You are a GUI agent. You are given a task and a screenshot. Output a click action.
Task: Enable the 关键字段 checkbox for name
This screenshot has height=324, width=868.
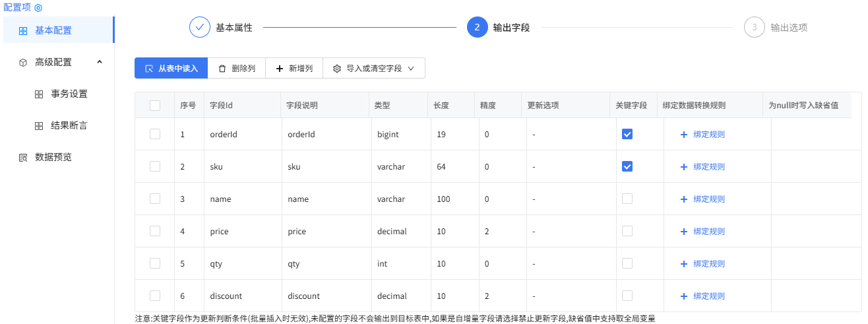(x=627, y=199)
